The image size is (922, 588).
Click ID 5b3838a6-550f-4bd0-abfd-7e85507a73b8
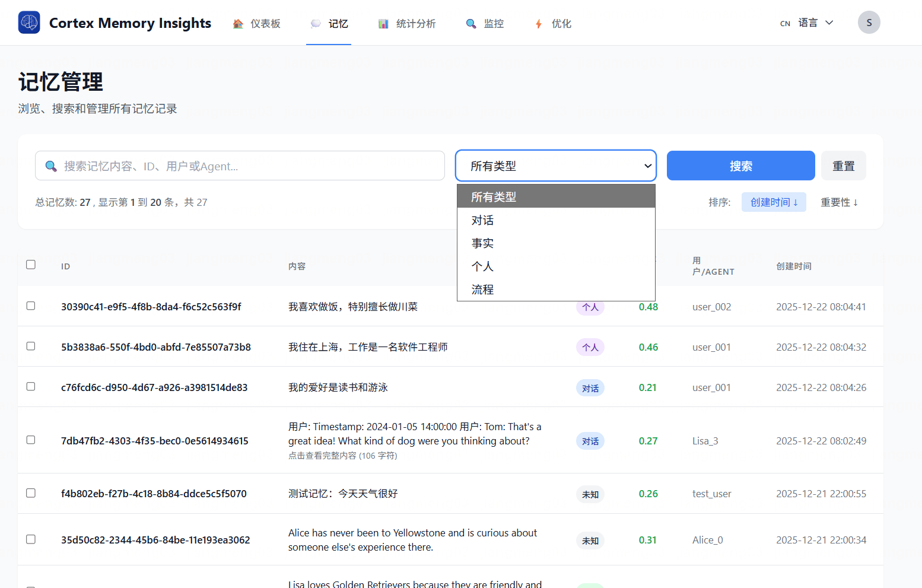tap(156, 347)
